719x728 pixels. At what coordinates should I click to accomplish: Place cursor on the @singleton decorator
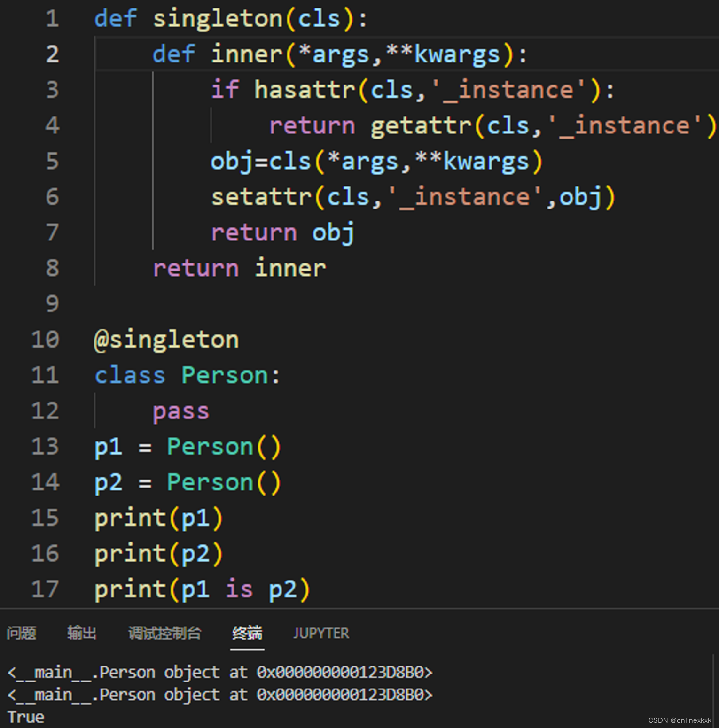pos(166,339)
